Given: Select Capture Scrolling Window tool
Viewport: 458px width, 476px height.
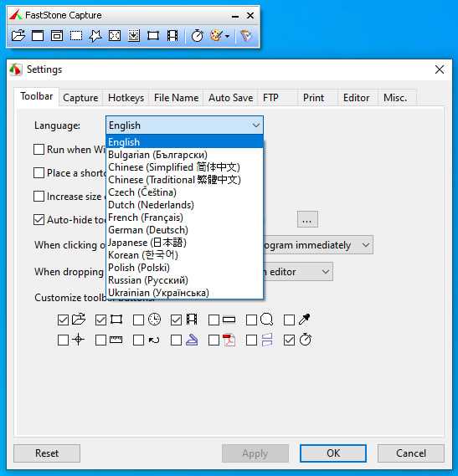Looking at the screenshot, I should point(134,36).
